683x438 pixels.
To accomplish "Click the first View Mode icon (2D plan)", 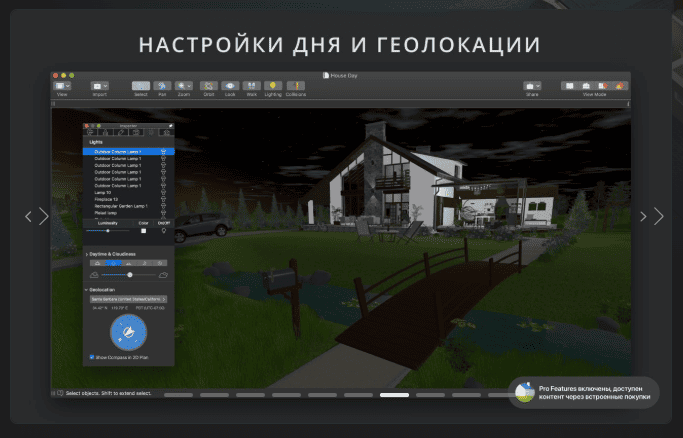I will (x=569, y=86).
